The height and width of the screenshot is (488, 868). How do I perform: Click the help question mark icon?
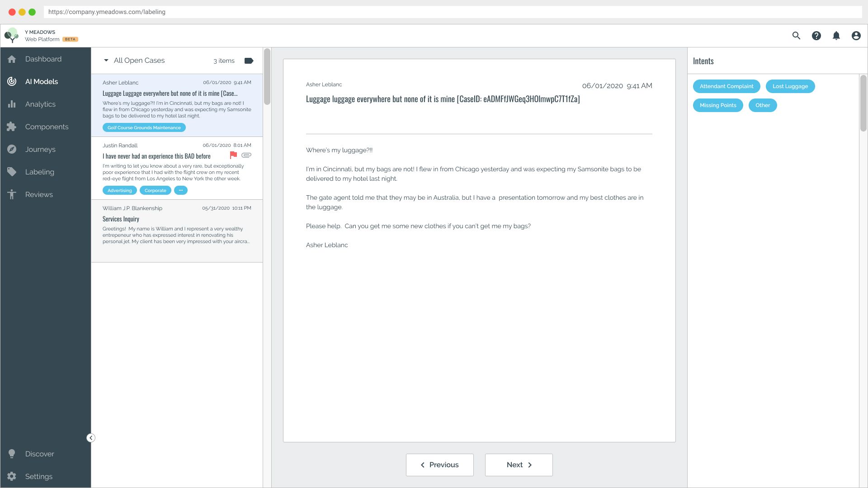coord(816,36)
